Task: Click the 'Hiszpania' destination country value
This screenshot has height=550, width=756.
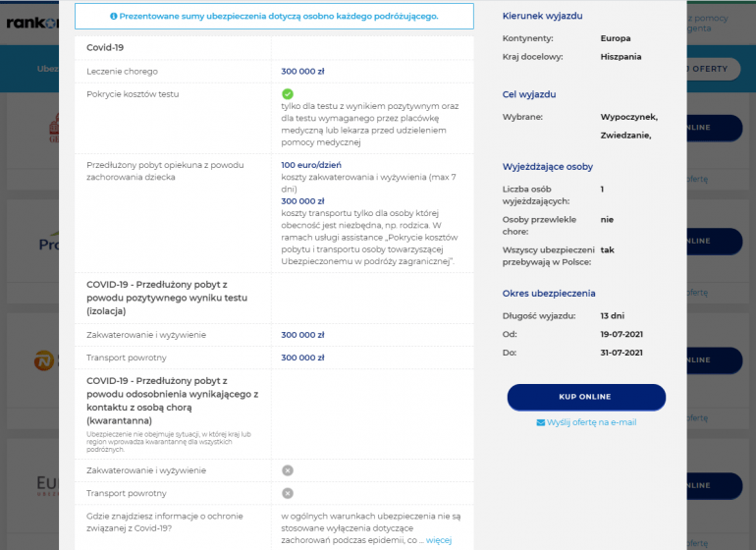Action: [x=621, y=56]
